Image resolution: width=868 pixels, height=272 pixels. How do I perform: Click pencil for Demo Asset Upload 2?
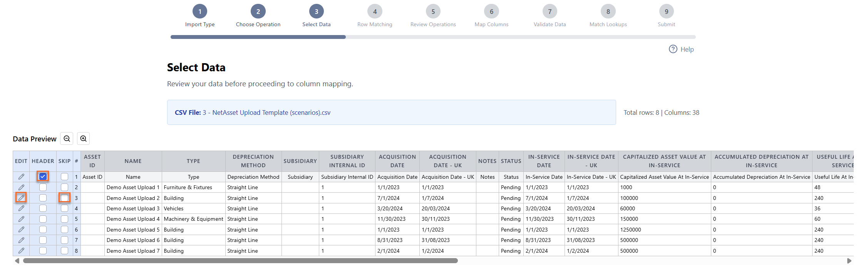[21, 198]
